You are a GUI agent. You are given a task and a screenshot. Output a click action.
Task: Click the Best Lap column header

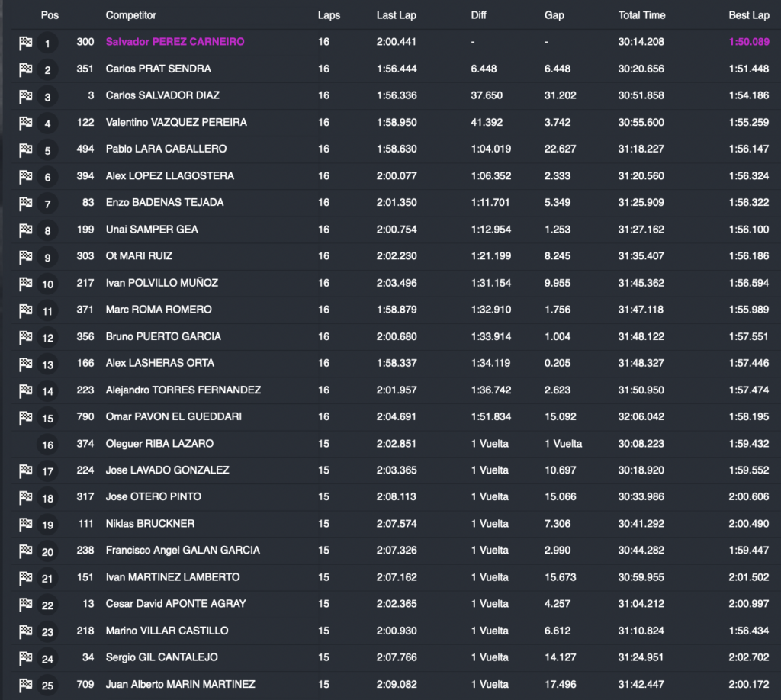coord(748,15)
